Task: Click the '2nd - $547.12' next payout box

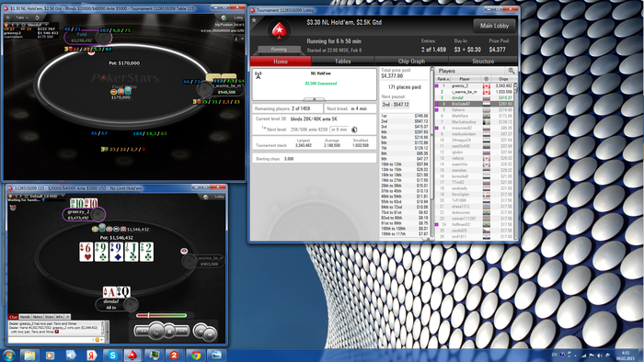Action: [396, 105]
